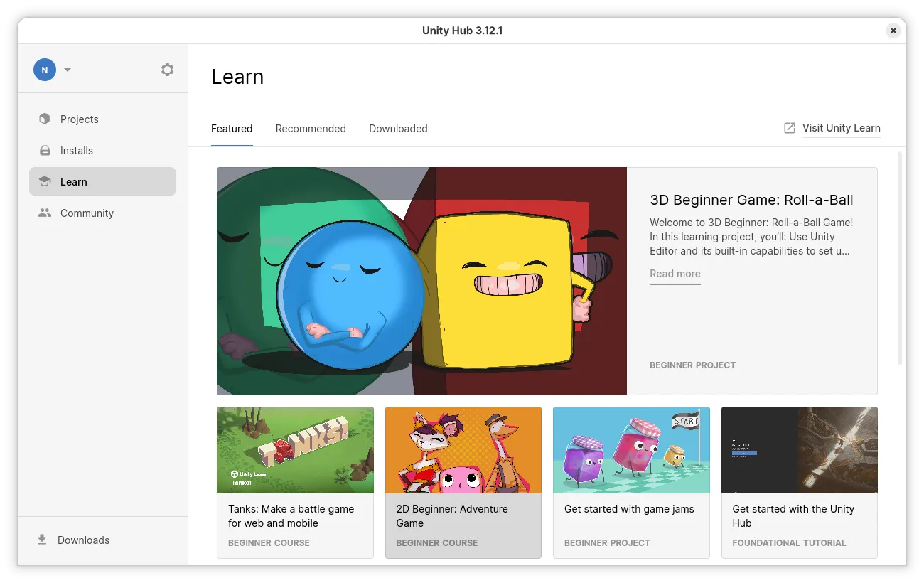Open the Visit Unity Learn link

[x=841, y=128]
